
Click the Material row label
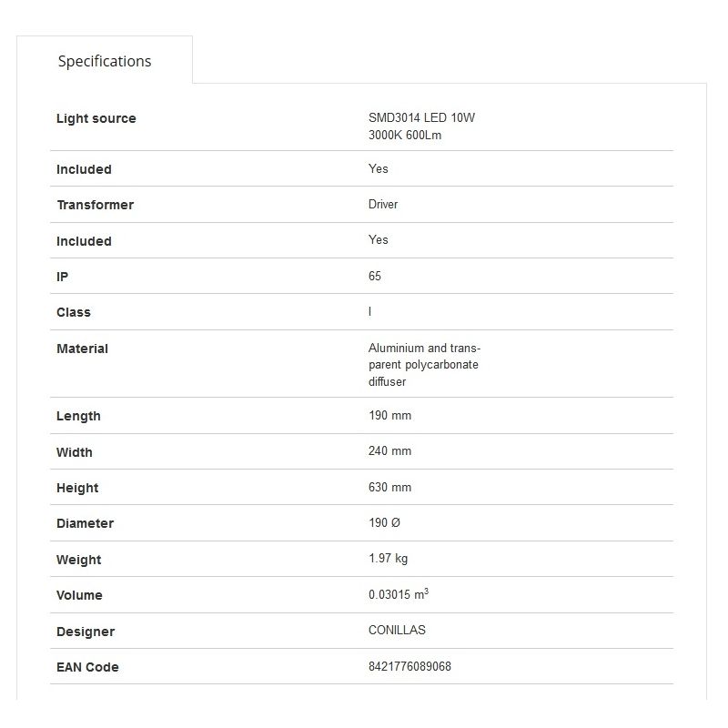(82, 349)
